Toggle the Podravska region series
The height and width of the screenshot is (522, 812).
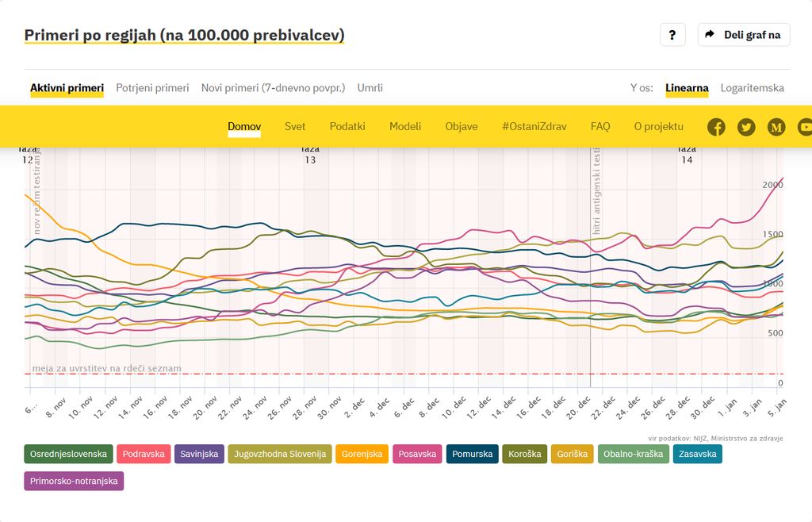pyautogui.click(x=144, y=455)
